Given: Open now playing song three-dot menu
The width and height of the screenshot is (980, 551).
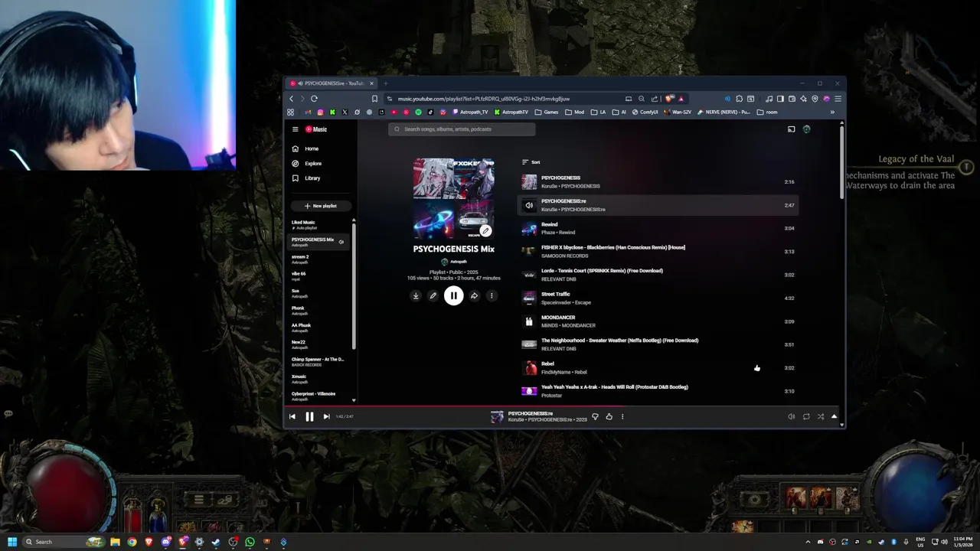Looking at the screenshot, I should click(622, 417).
